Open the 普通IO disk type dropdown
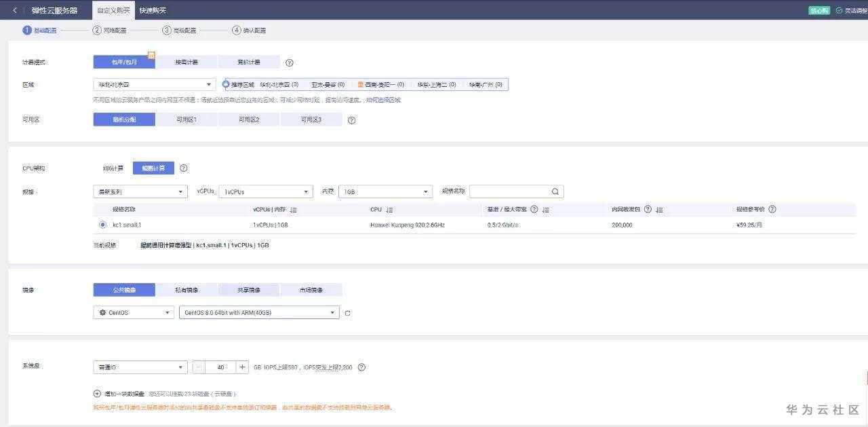The width and height of the screenshot is (868, 427). point(140,367)
